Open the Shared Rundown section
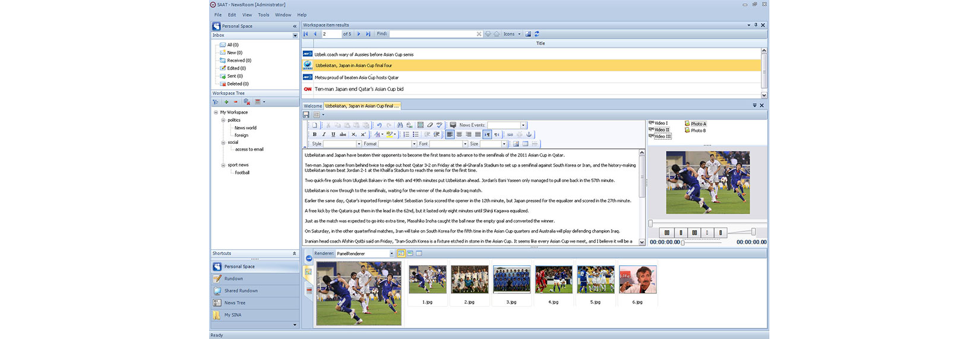 241,291
